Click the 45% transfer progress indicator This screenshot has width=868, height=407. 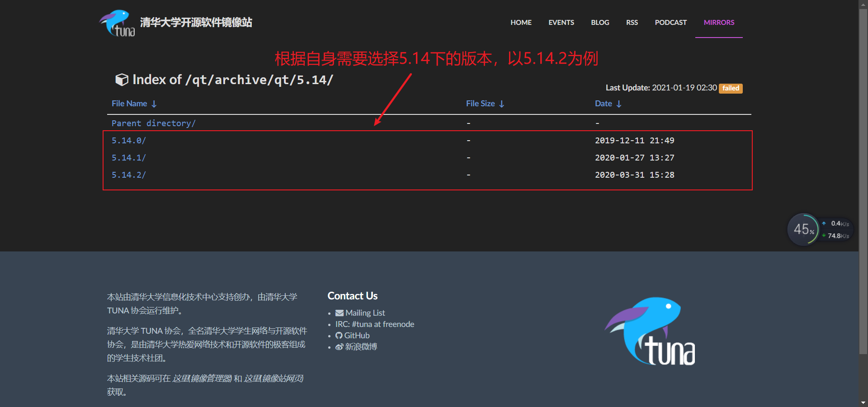pos(803,229)
